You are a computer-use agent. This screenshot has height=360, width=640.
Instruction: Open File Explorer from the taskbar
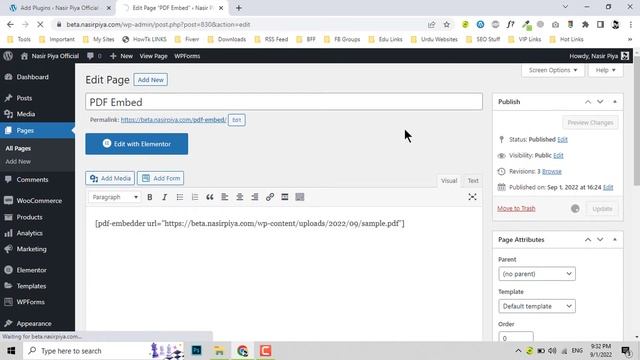(x=219, y=351)
